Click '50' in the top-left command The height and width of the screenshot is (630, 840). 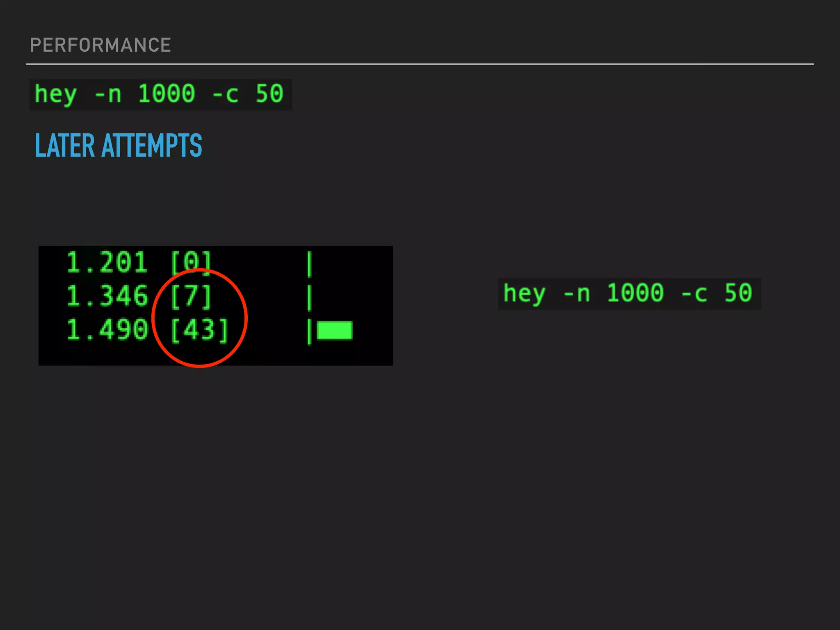[269, 94]
